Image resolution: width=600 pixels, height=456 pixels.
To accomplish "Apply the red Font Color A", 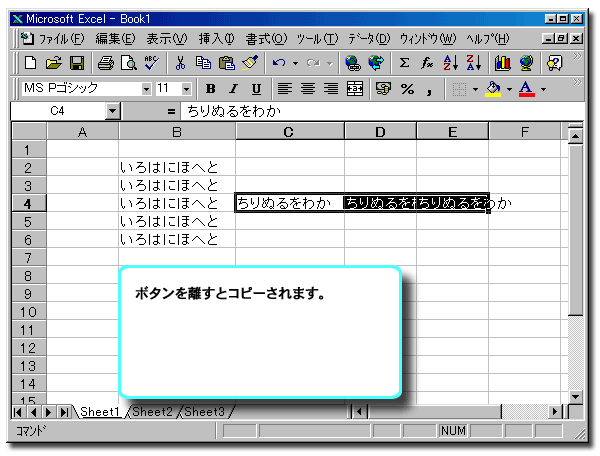I will [x=527, y=89].
